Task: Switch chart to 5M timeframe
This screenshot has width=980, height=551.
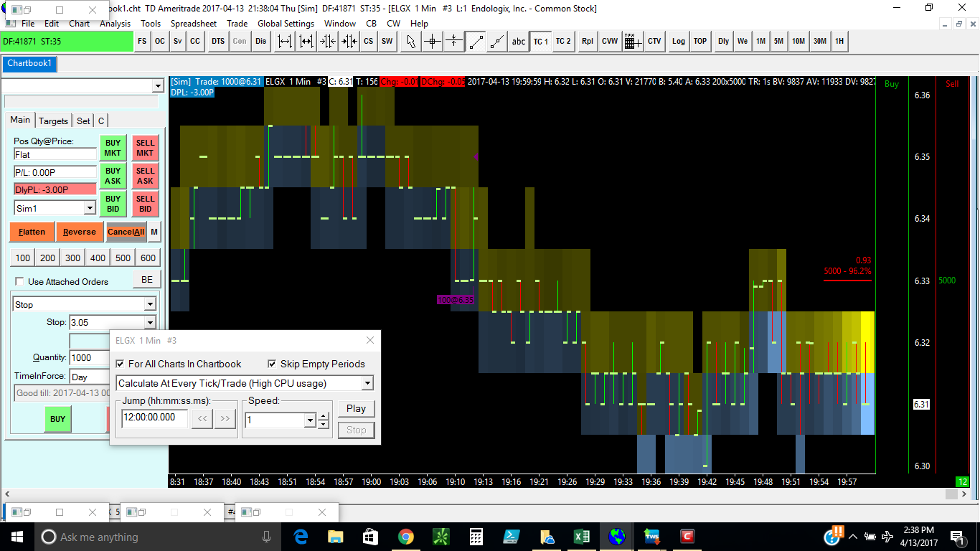Action: (x=778, y=42)
